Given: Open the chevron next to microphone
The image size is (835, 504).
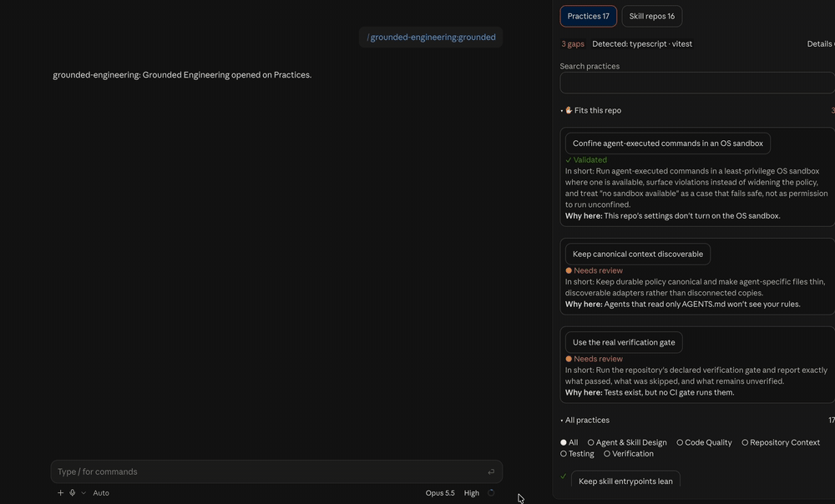Looking at the screenshot, I should tap(83, 493).
